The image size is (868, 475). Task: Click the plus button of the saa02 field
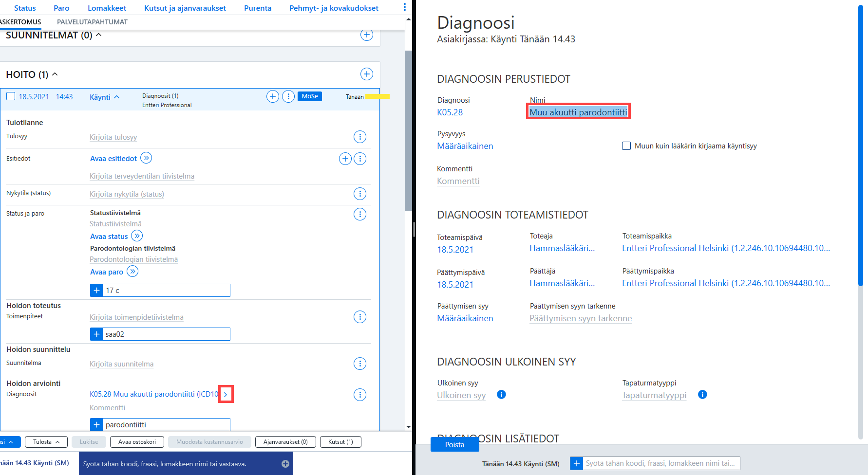pyautogui.click(x=96, y=334)
